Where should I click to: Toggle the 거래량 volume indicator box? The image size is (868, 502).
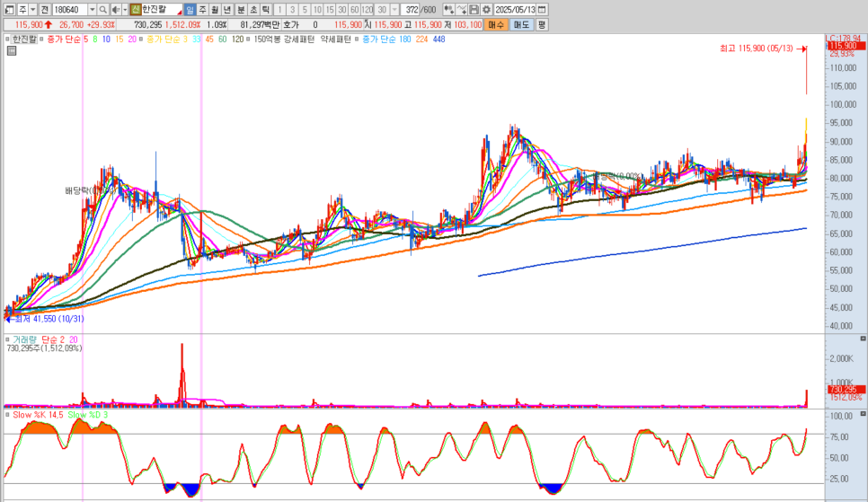[7, 339]
